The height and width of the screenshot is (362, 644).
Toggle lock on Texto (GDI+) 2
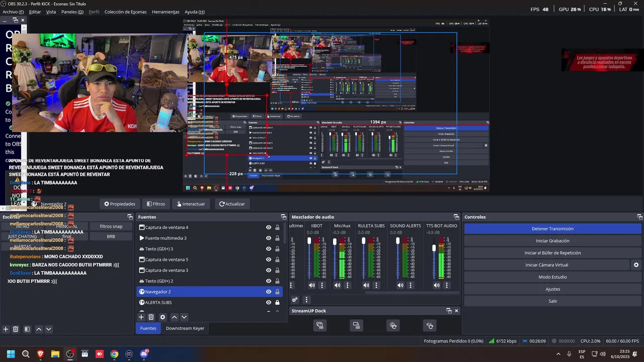point(277,281)
